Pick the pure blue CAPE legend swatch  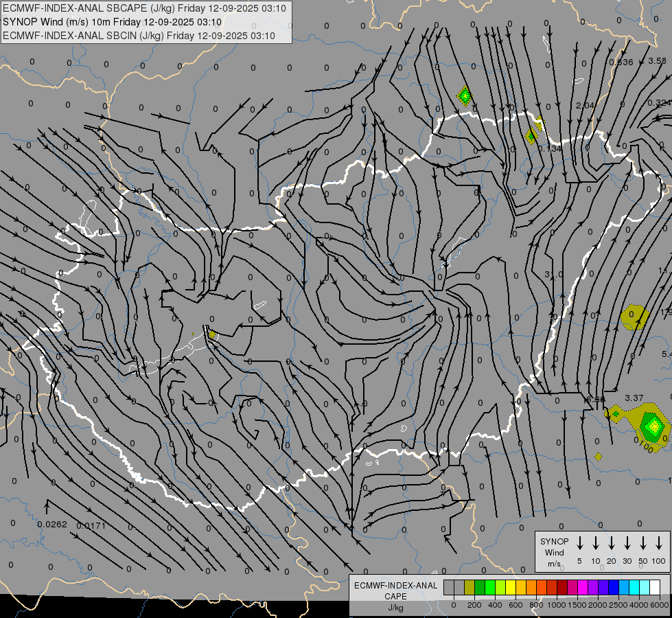[x=614, y=587]
